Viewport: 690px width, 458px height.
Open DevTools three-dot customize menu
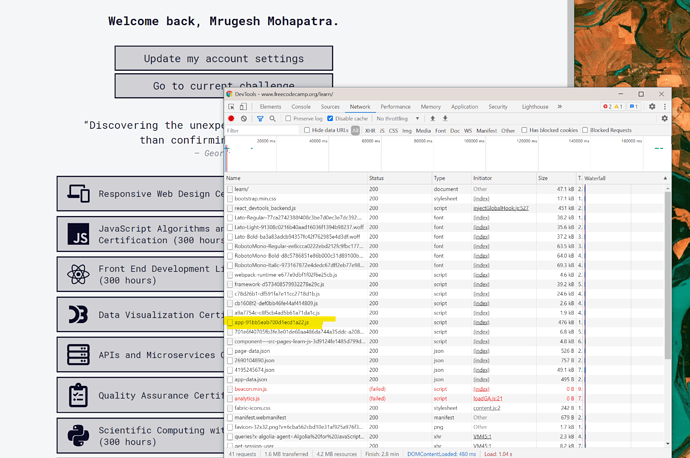664,106
